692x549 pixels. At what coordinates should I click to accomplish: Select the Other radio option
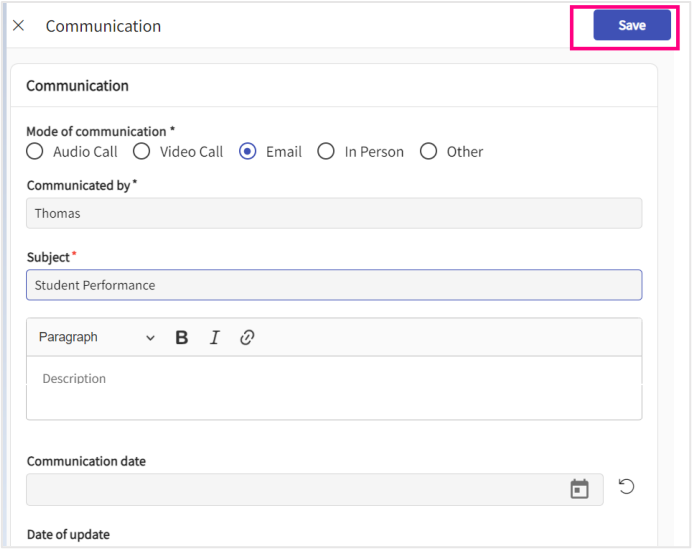click(429, 152)
